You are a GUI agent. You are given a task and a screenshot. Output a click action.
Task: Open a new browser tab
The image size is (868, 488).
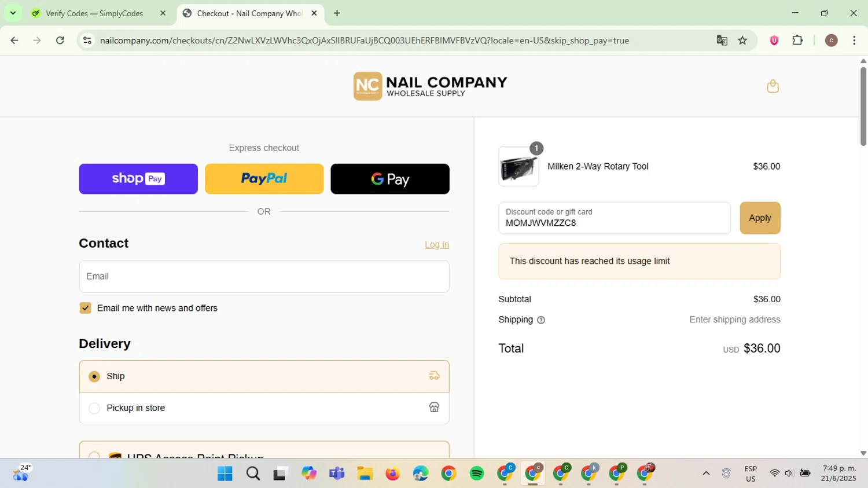click(x=337, y=13)
